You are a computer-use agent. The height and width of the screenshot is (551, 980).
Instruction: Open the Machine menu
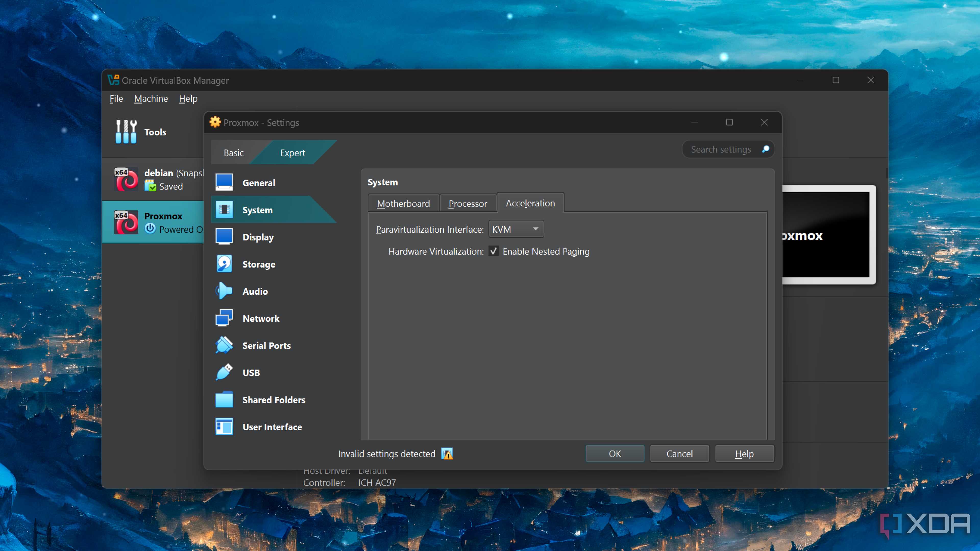click(151, 98)
